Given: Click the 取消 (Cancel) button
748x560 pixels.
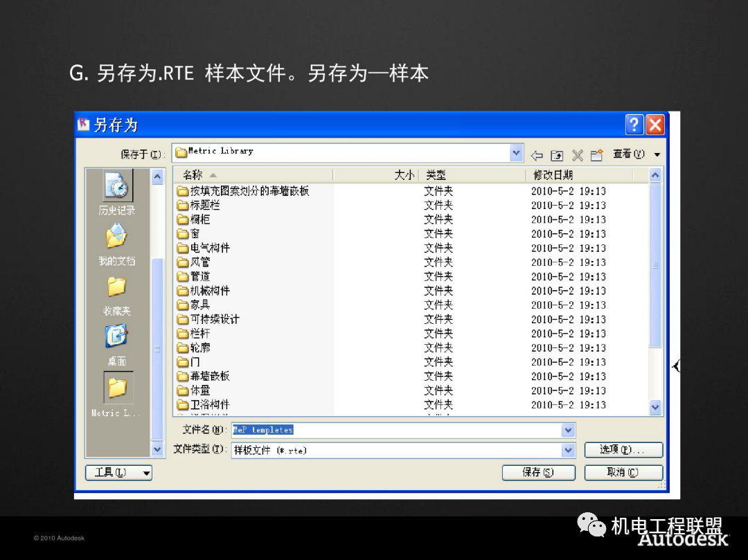Looking at the screenshot, I should (x=623, y=472).
